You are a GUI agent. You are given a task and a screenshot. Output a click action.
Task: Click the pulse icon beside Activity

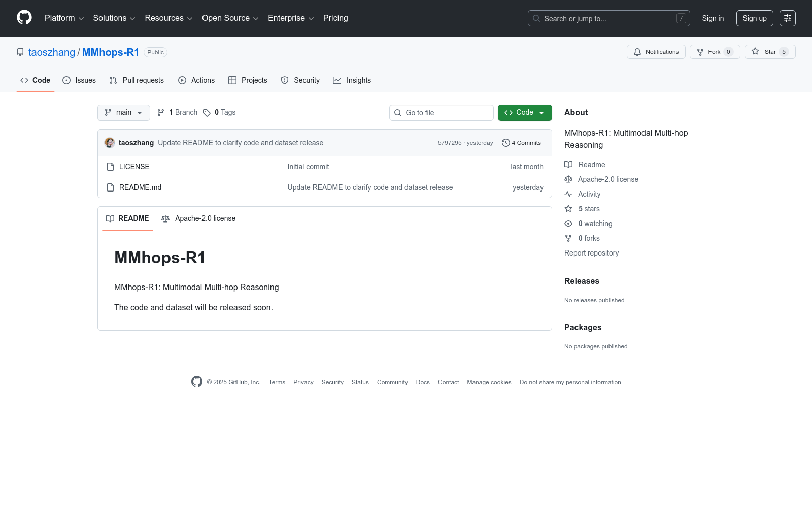[568, 194]
